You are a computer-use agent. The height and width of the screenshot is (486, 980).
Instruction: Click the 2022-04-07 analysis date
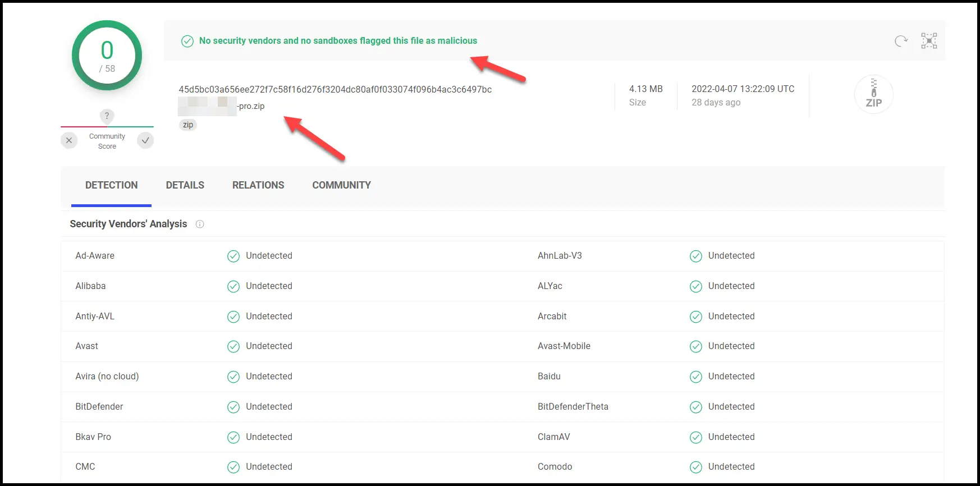(743, 89)
